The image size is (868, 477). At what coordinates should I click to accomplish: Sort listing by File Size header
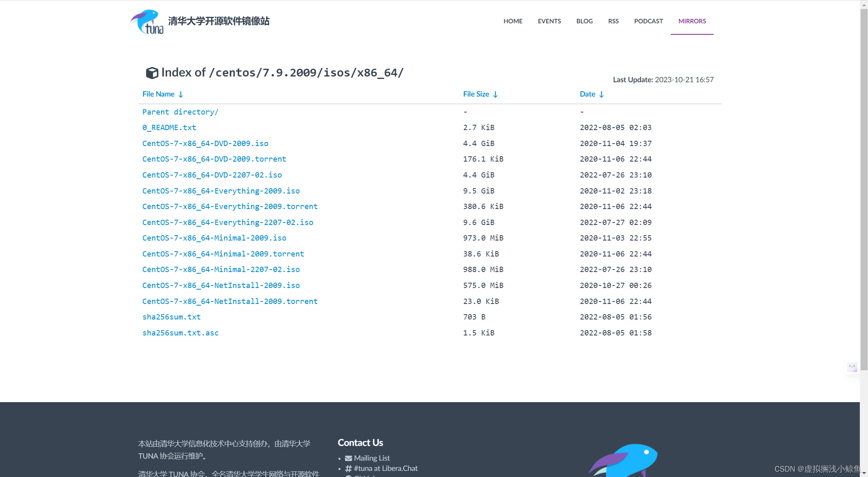(x=476, y=94)
